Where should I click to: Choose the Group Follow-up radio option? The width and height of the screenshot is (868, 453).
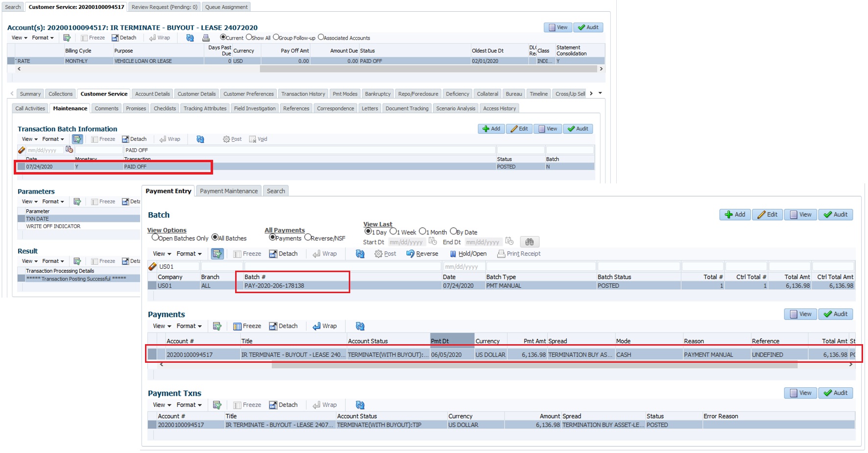click(x=276, y=37)
